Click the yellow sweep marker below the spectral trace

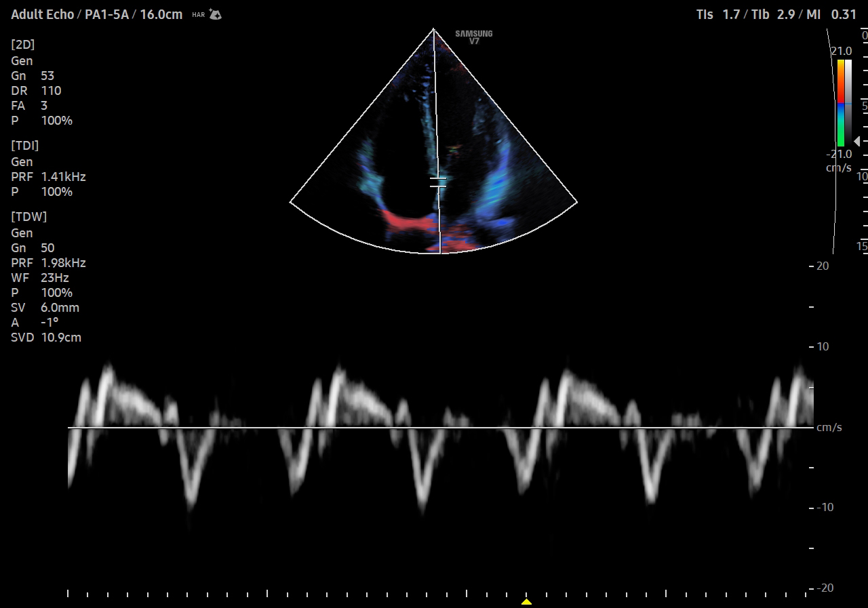pyautogui.click(x=526, y=601)
